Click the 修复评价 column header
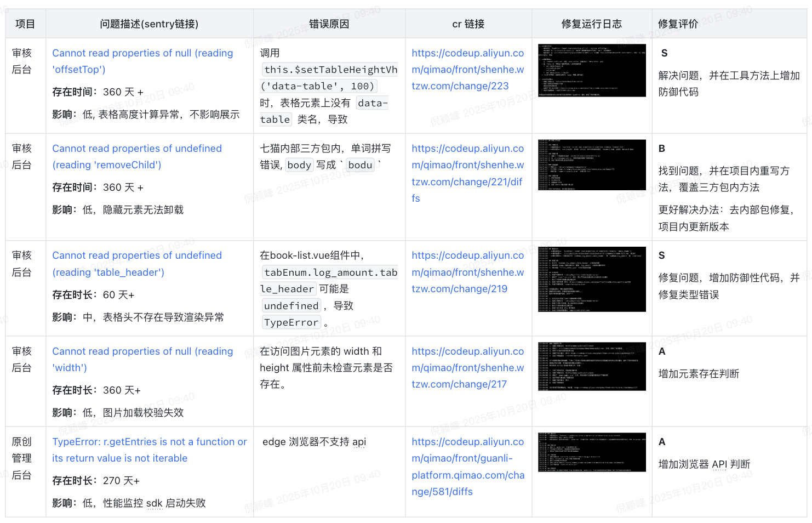 pos(678,24)
